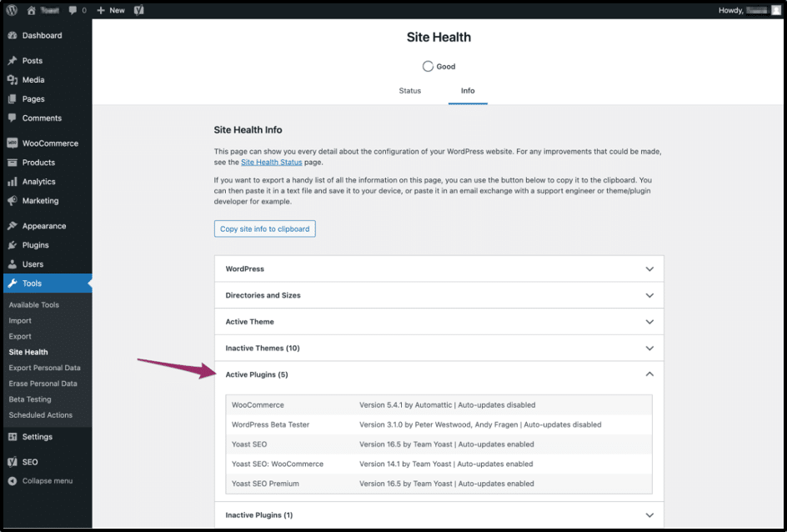Click the Users person icon

pyautogui.click(x=13, y=264)
